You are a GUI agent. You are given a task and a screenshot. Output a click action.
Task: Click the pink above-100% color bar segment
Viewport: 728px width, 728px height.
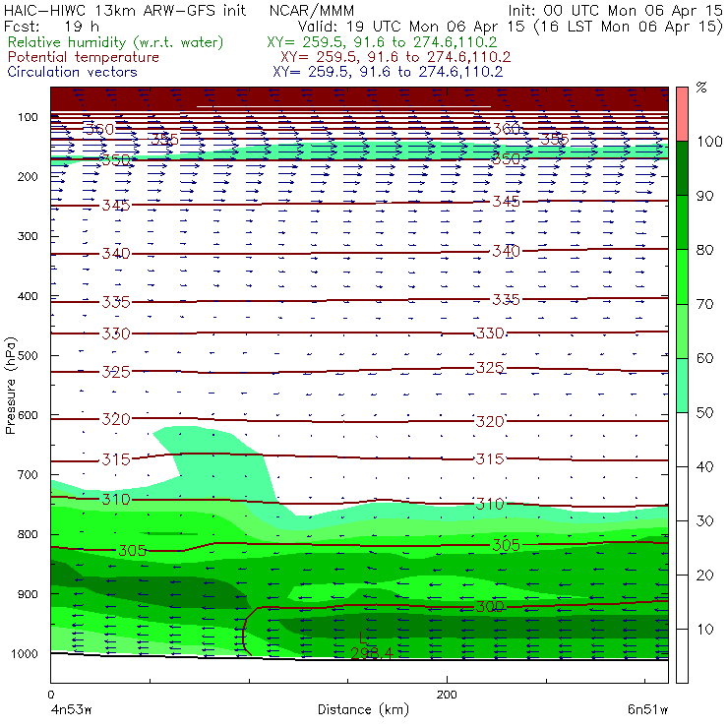[x=682, y=114]
